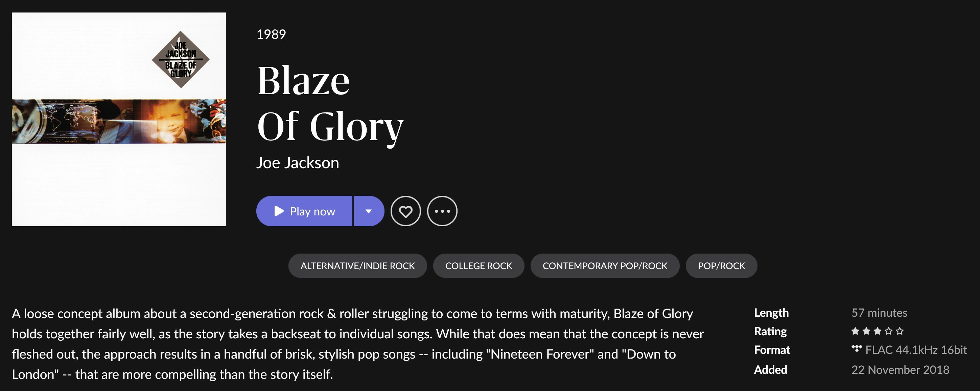Open the three-dots more options menu
The height and width of the screenshot is (391, 980).
click(442, 211)
